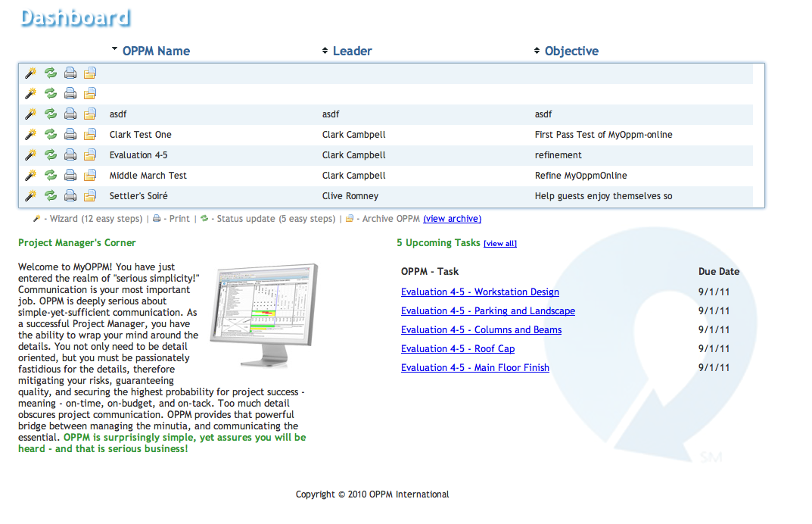Image resolution: width=812 pixels, height=524 pixels.
Task: Click Clark Campbell in the Middle March Test row
Action: 353,176
